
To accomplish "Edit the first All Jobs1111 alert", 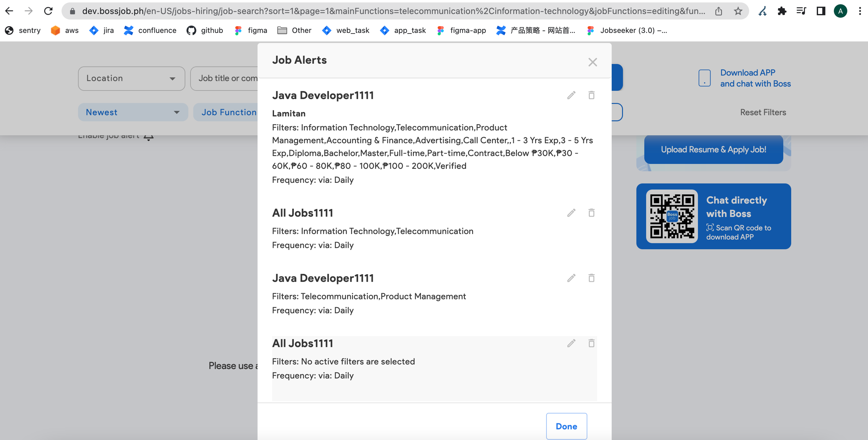I will tap(571, 213).
